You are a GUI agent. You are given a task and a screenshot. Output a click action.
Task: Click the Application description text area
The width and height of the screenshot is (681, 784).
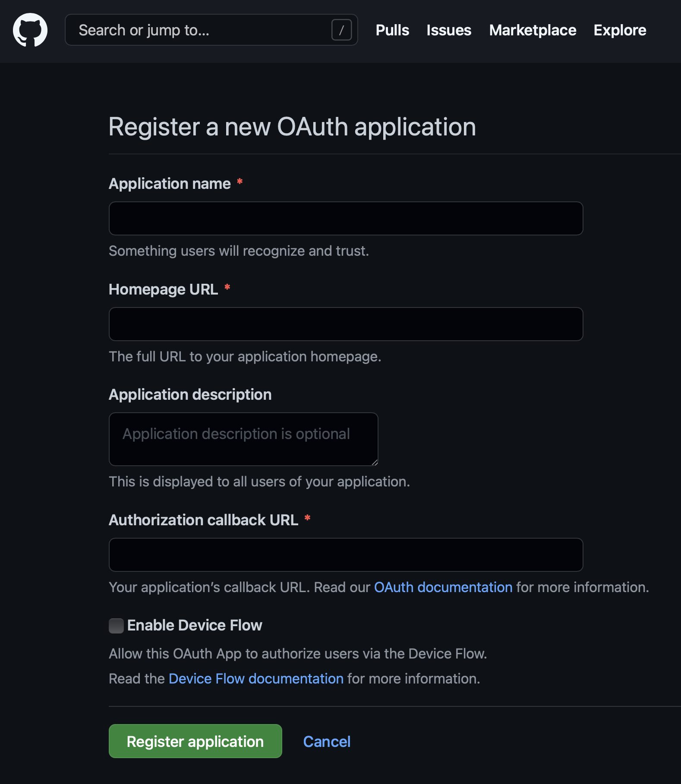pos(243,439)
